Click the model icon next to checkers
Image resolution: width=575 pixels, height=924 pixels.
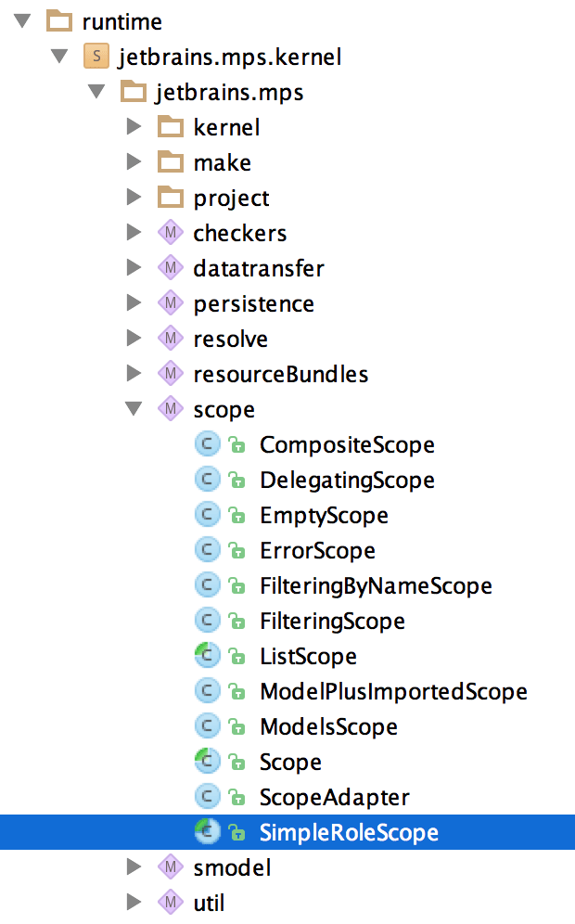pyautogui.click(x=170, y=233)
